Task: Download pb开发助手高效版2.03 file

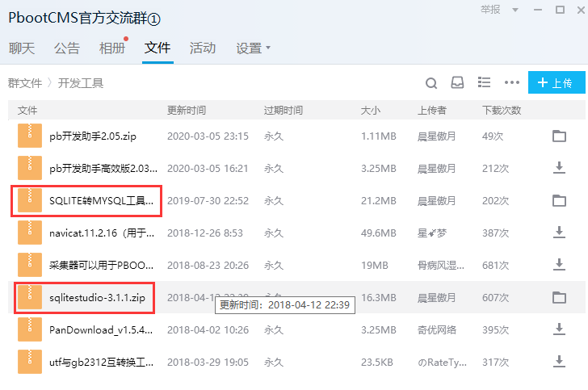Action: coord(559,168)
